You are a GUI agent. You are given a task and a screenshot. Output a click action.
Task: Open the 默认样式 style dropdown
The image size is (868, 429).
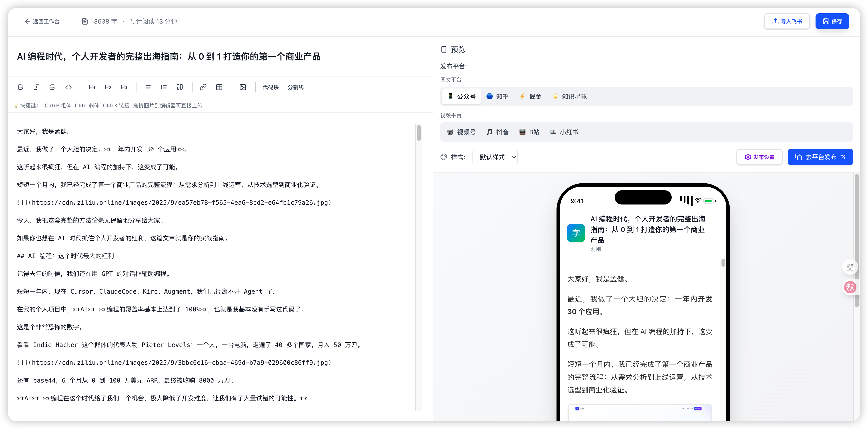pyautogui.click(x=495, y=157)
